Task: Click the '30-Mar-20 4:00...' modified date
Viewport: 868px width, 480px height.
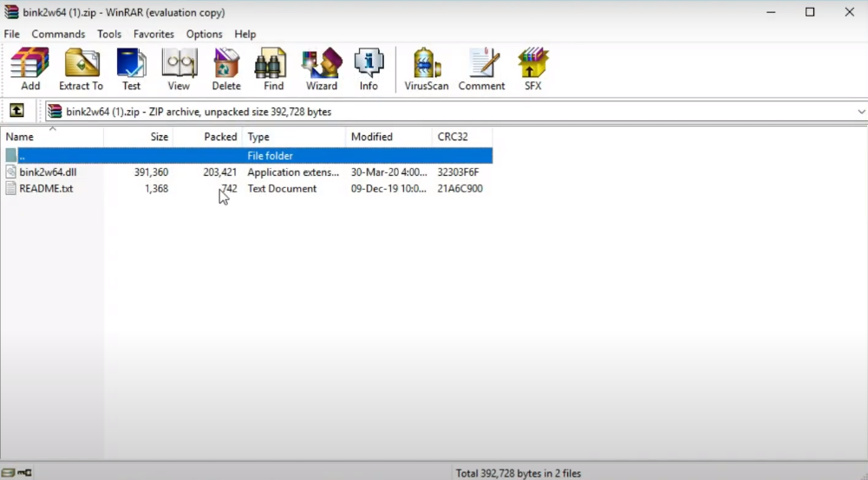Action: [388, 172]
